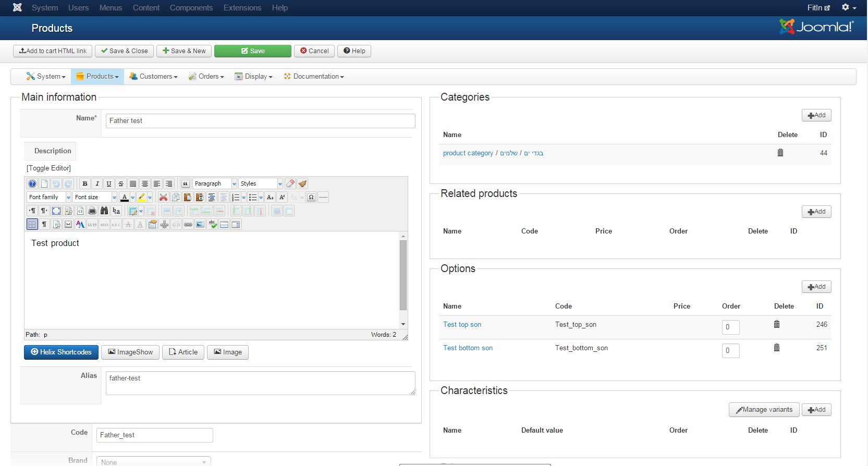
Task: Click the Save & Close button
Action: point(125,51)
